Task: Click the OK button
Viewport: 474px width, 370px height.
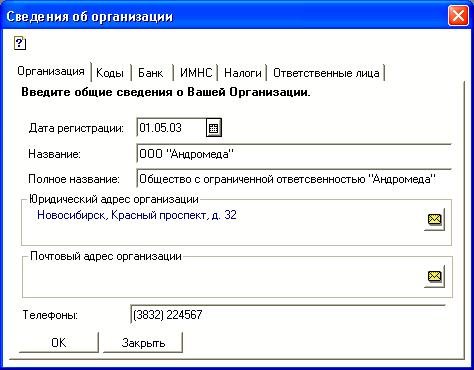Action: [x=59, y=343]
